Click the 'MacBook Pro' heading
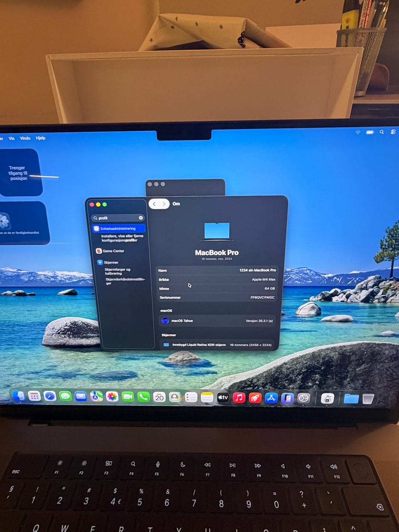Viewport: 399px width, 532px height. [x=217, y=252]
